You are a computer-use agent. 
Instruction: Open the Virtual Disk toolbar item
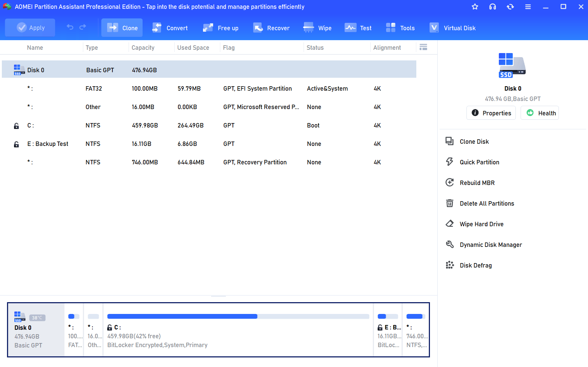coord(452,28)
